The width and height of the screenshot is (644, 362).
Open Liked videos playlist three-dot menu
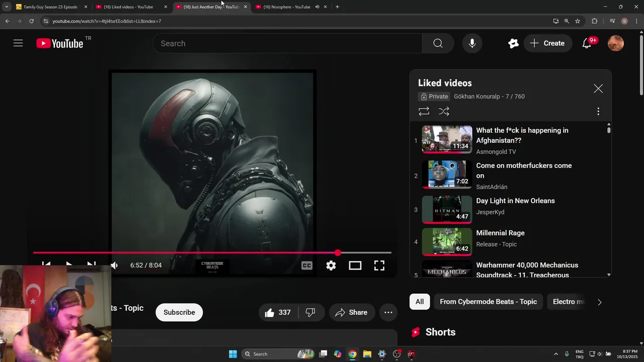(598, 111)
